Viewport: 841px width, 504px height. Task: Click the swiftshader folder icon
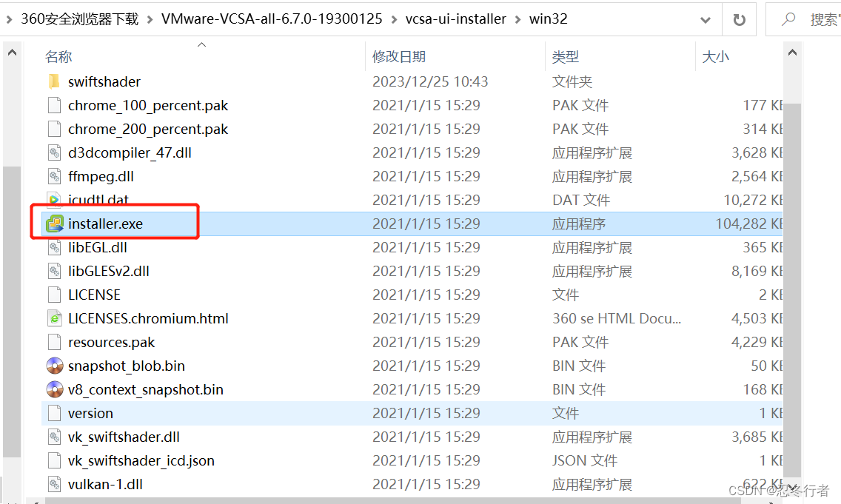[x=54, y=81]
